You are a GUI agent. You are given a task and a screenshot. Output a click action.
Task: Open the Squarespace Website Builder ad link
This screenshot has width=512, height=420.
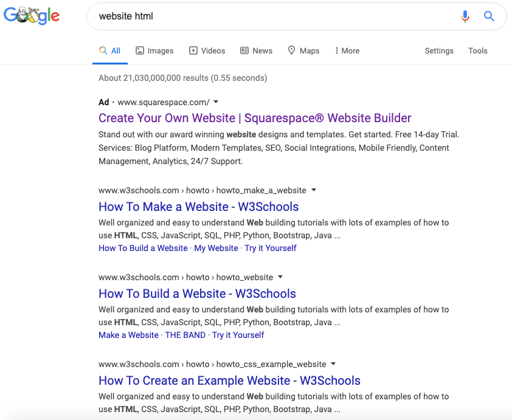(255, 118)
